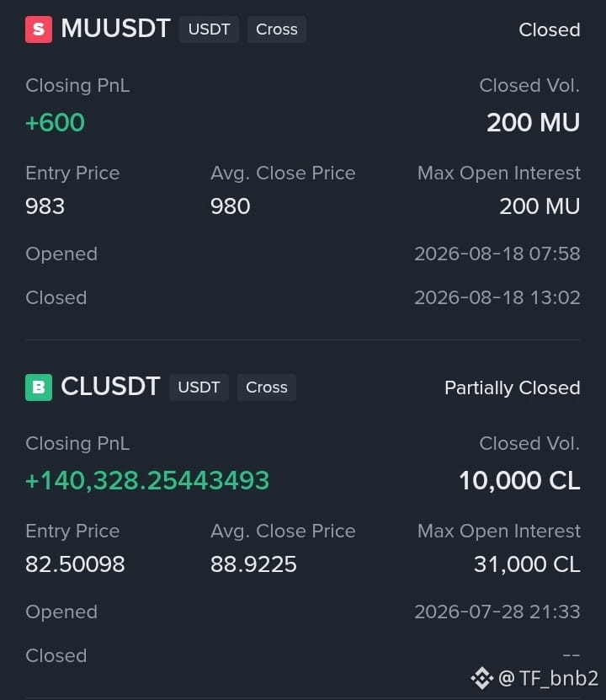The height and width of the screenshot is (700, 606).
Task: Click the 31,000 CL max open interest
Action: click(527, 564)
